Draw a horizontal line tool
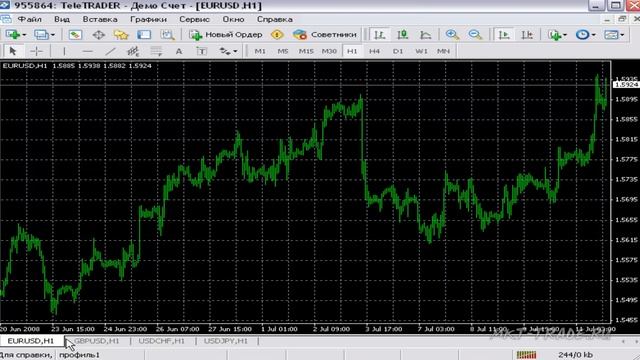The width and height of the screenshot is (640, 360). (87, 51)
